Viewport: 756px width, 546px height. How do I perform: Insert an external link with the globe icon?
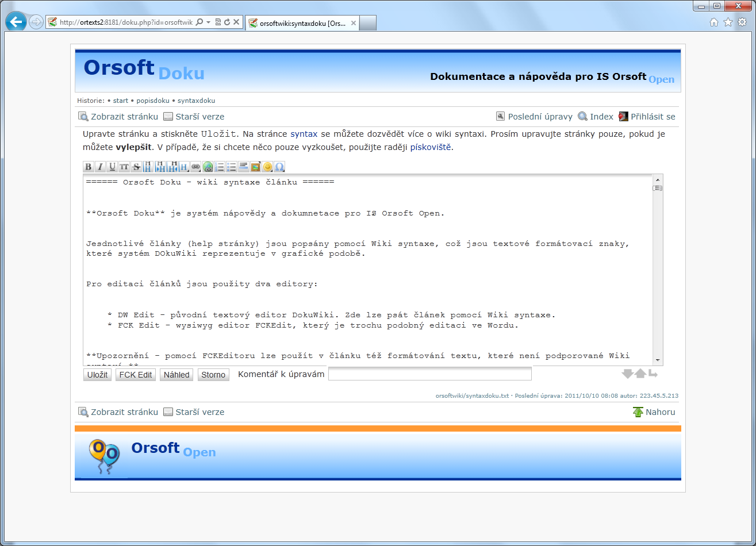[x=208, y=167]
